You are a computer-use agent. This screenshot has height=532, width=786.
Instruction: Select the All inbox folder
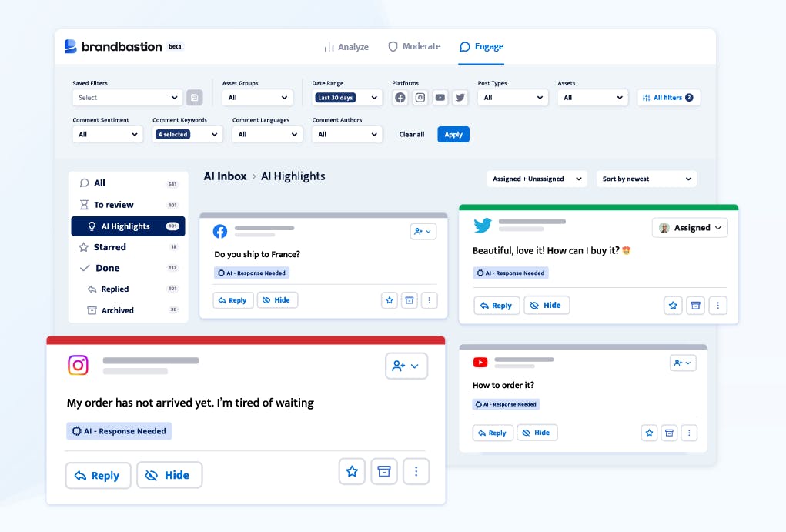pos(129,183)
